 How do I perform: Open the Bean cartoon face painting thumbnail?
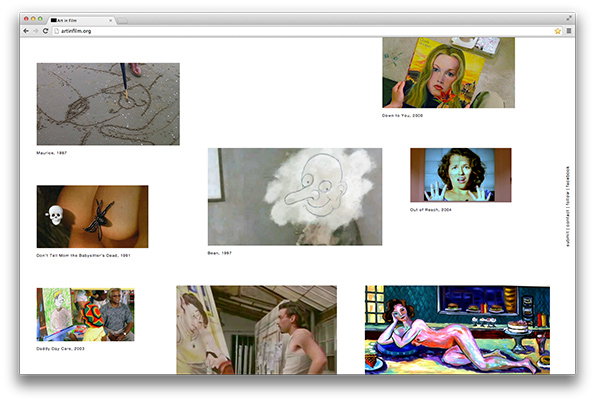[295, 197]
